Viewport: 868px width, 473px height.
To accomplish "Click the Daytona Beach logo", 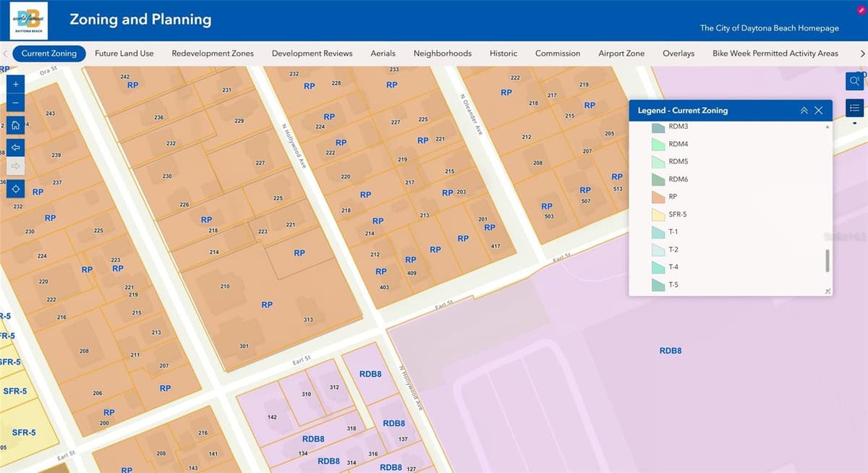I will (29, 20).
